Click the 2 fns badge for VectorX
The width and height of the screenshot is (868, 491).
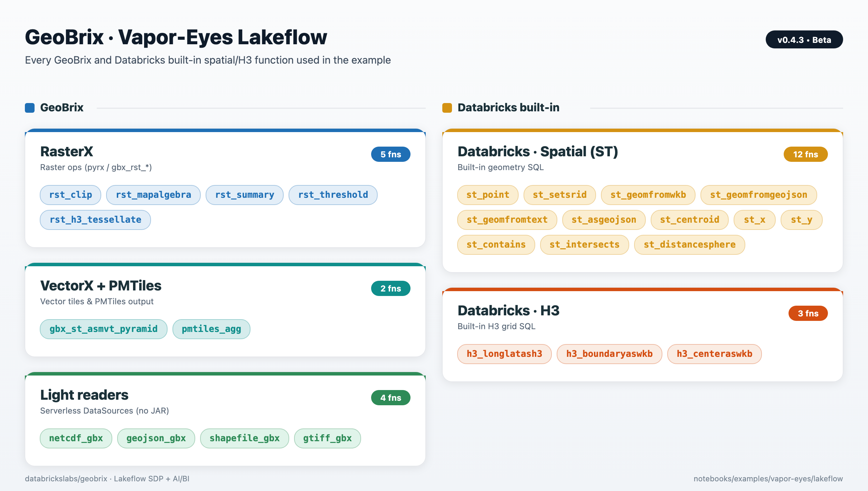[391, 288]
